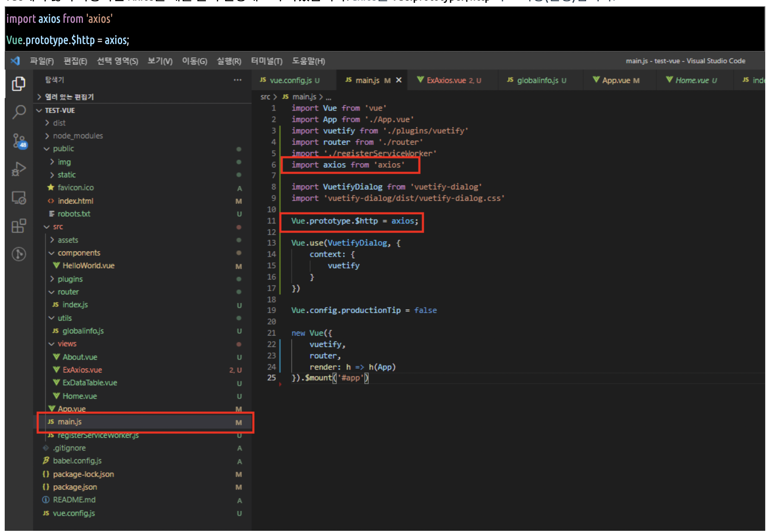Open the 터미널(T) menu

[x=267, y=61]
